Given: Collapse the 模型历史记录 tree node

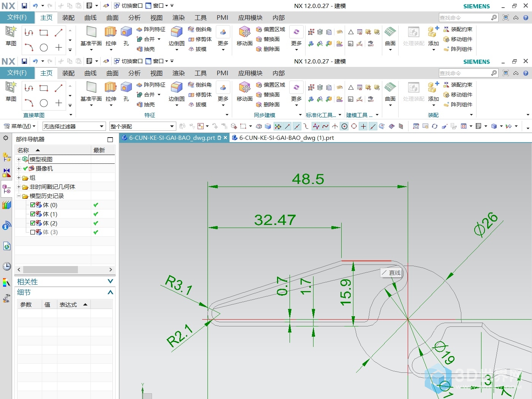Looking at the screenshot, I should point(19,196).
